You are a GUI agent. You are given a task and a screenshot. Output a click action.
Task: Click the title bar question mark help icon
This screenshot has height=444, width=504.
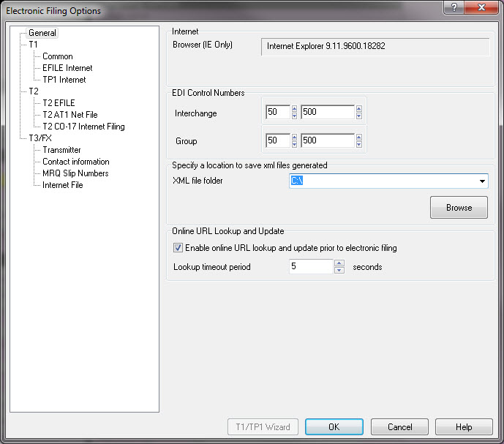[x=454, y=7]
